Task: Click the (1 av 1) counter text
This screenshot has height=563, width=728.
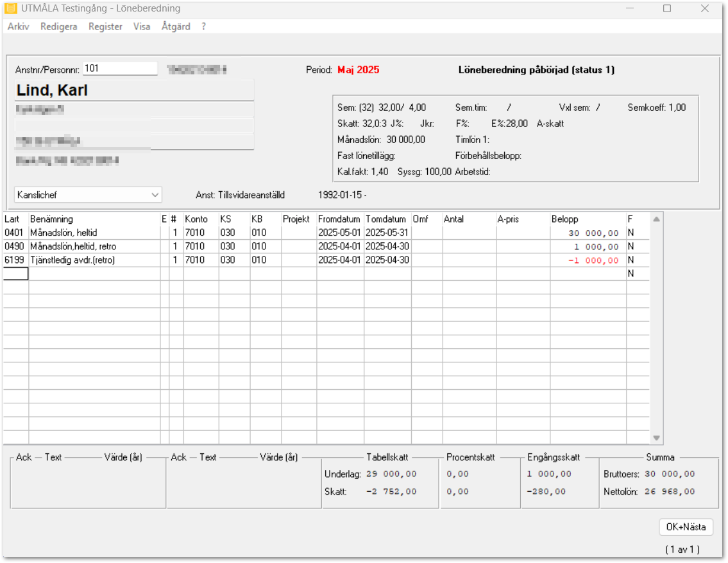Action: (x=682, y=550)
